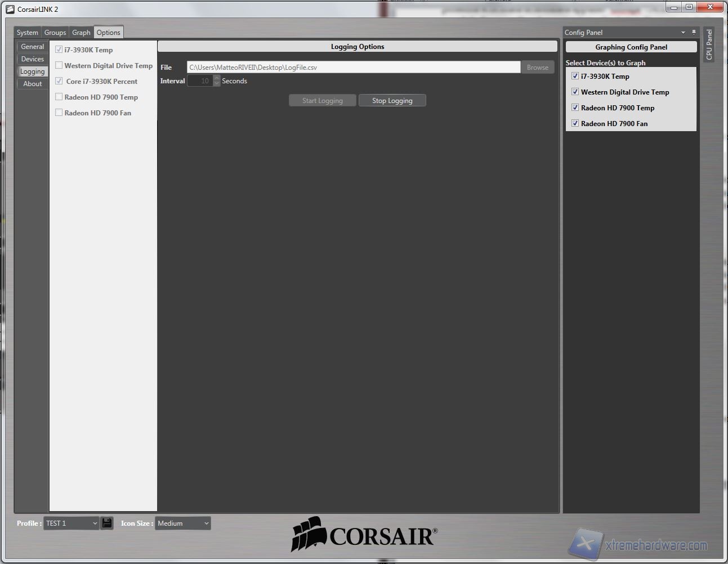
Task: Uncheck i7-3930K Temp in Graphing Config Panel
Action: click(575, 76)
